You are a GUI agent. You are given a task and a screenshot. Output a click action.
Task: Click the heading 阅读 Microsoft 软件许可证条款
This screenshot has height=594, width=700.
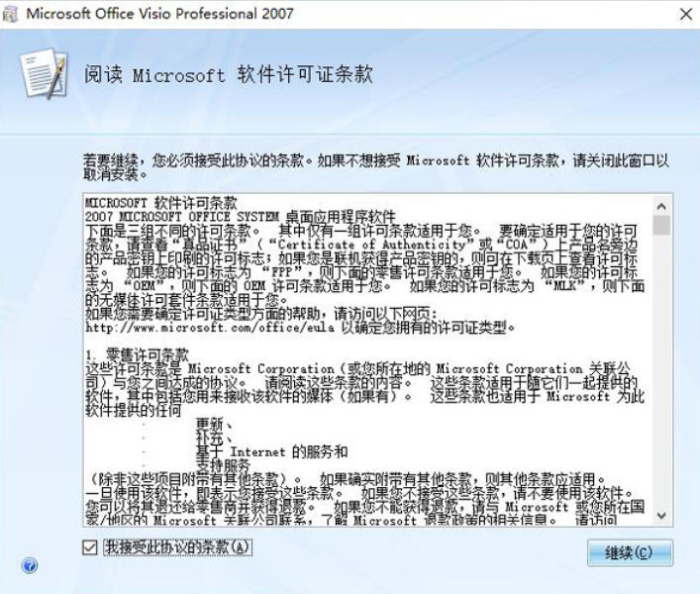point(228,74)
